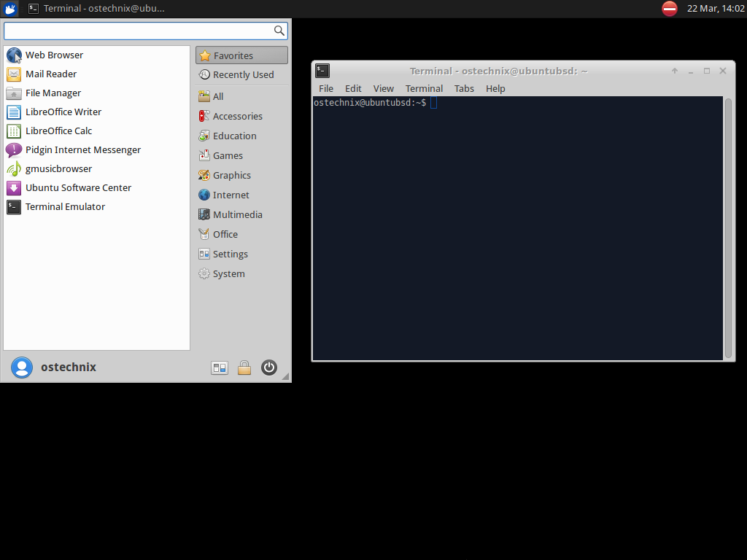Lock the screen using the padlock icon
Screen dimensions: 747x560
(x=244, y=367)
